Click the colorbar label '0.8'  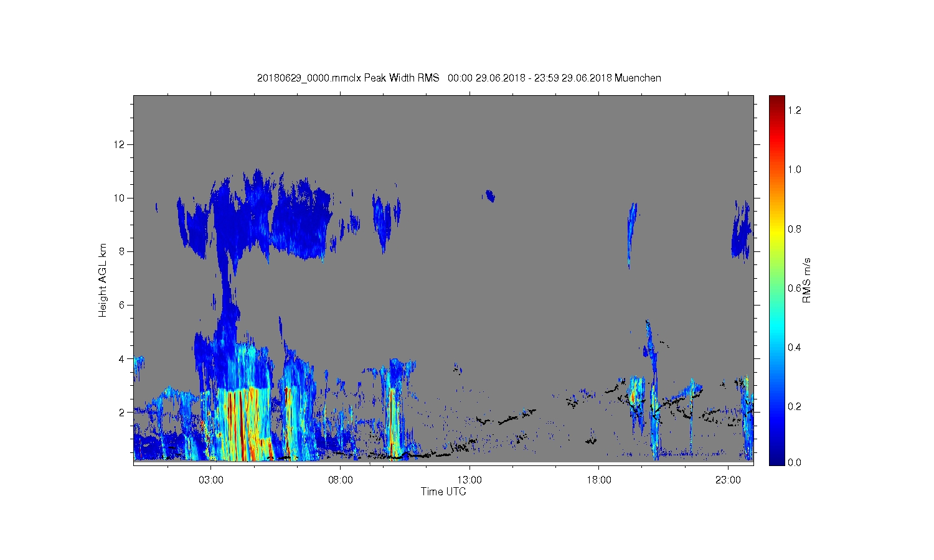[x=795, y=229]
